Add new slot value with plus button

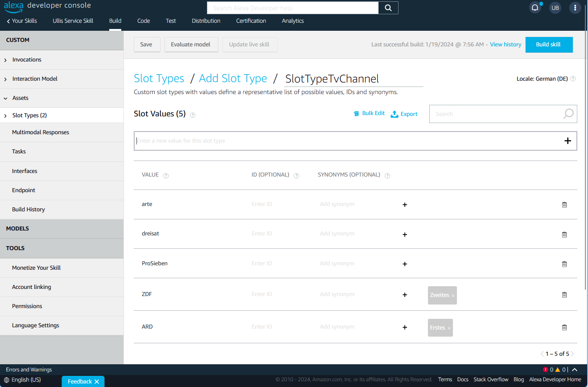coord(567,141)
